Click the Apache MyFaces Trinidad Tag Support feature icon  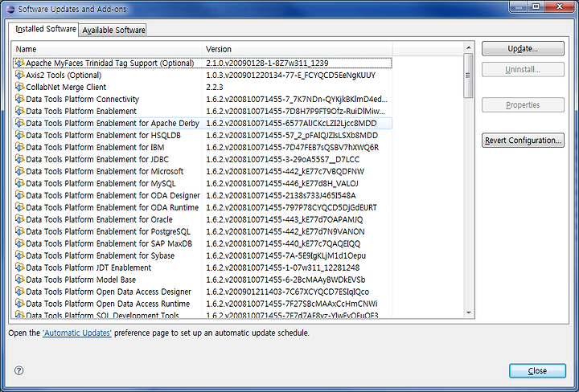[19, 63]
